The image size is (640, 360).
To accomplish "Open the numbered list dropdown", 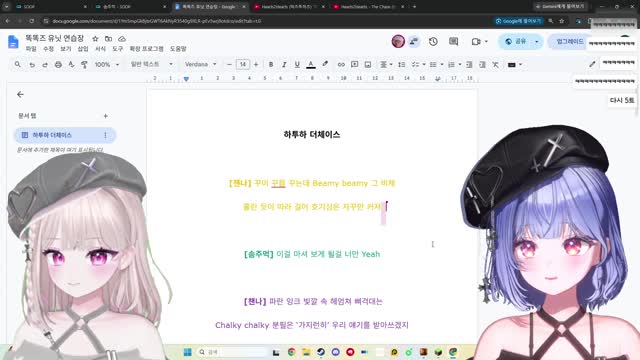I will pos(454,64).
